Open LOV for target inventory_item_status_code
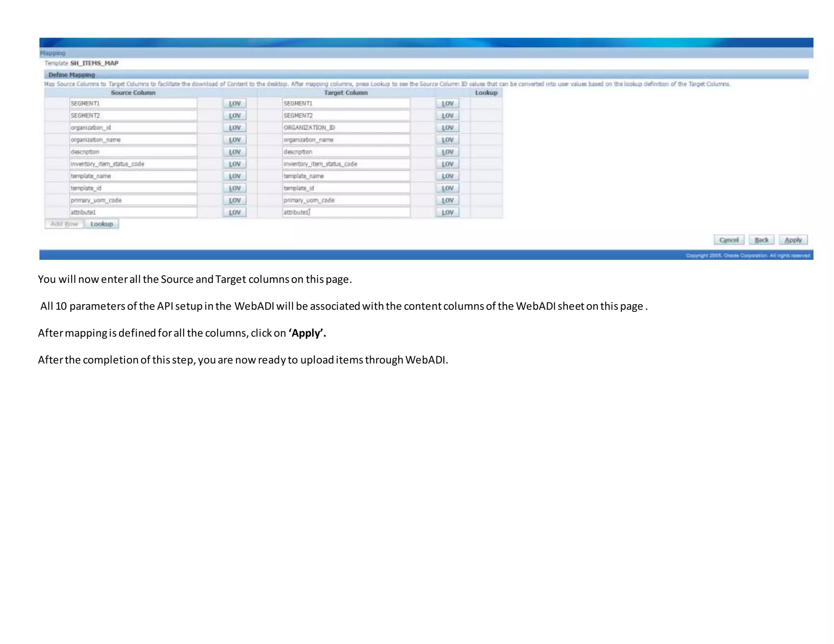Image resolution: width=834 pixels, height=644 pixels. [x=447, y=164]
